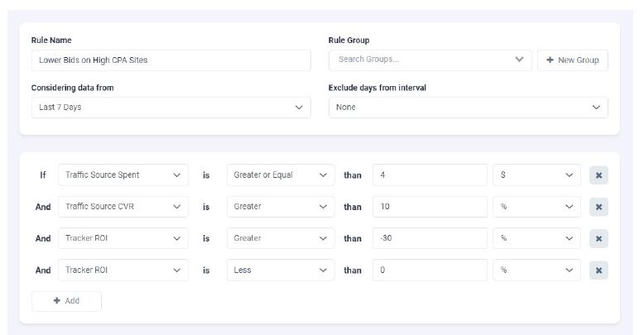
Task: Click the value field containing 10
Action: tap(430, 207)
